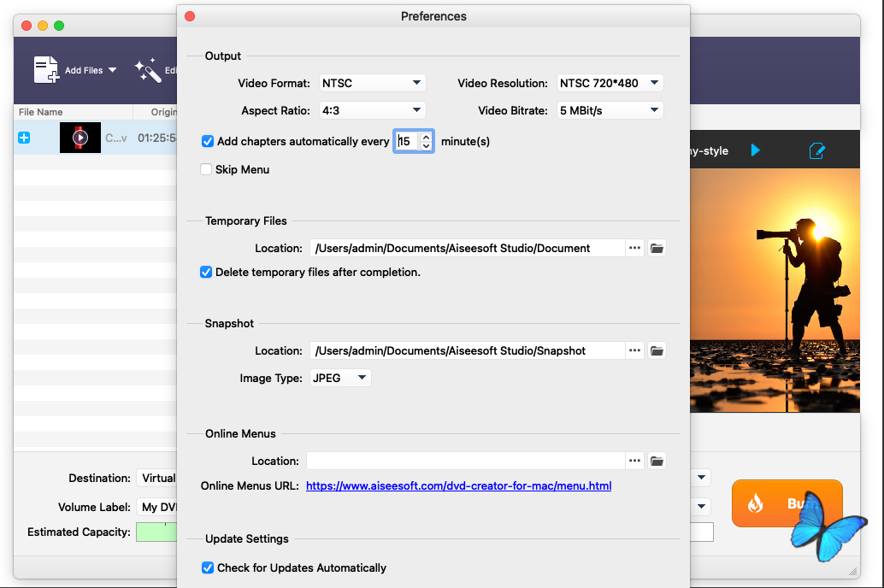
Task: Open folder for Snapshot location
Action: (x=657, y=350)
